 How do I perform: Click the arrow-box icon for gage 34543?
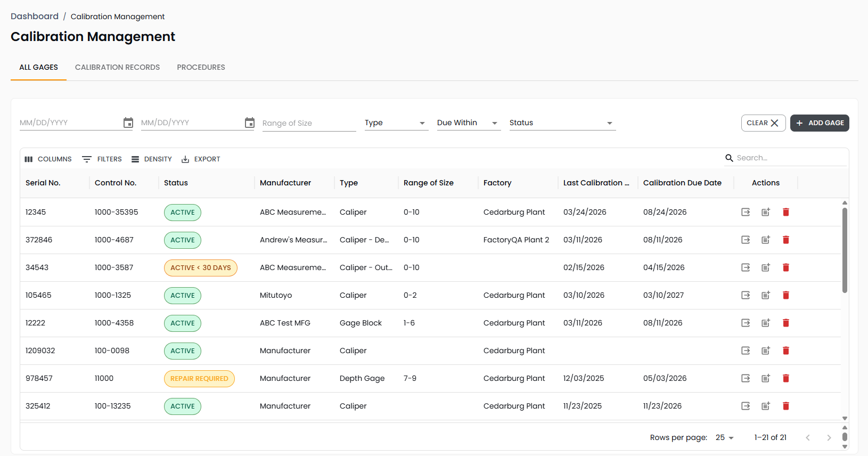pyautogui.click(x=746, y=267)
